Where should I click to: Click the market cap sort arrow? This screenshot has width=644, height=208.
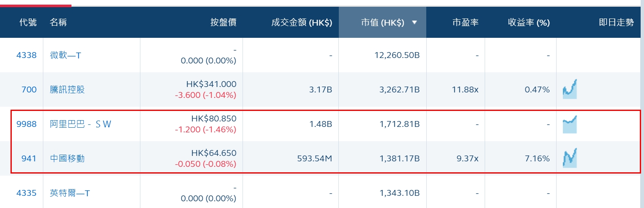coord(414,23)
